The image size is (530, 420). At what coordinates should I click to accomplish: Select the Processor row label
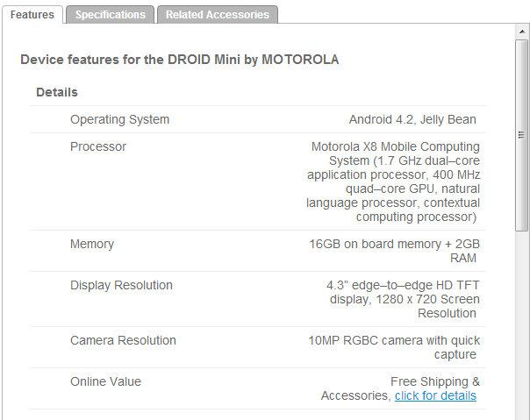click(x=98, y=146)
